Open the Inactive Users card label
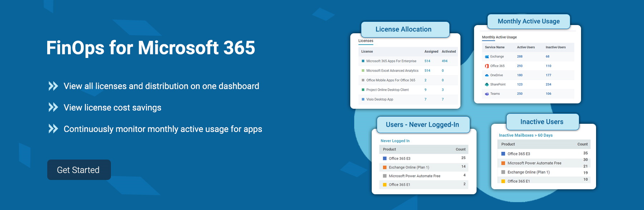This screenshot has height=210, width=644. point(542,122)
